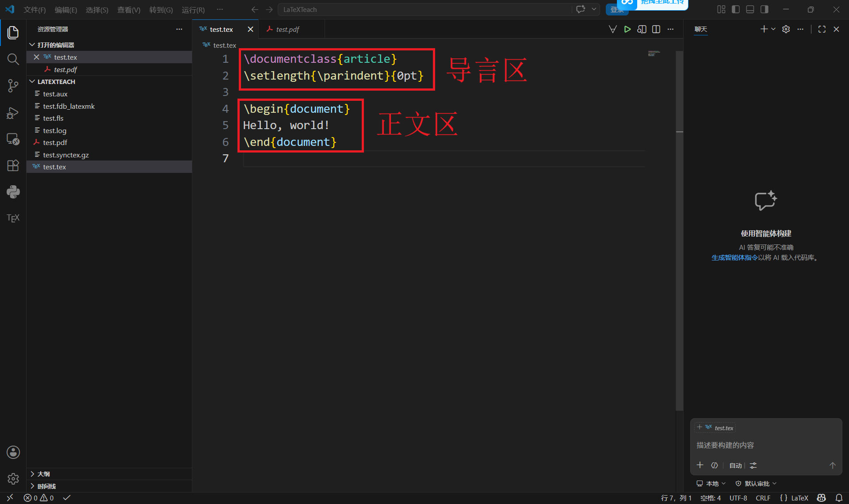Open the TeX (LaTeX Workshop) sidebar view
The height and width of the screenshot is (504, 849).
tap(13, 218)
